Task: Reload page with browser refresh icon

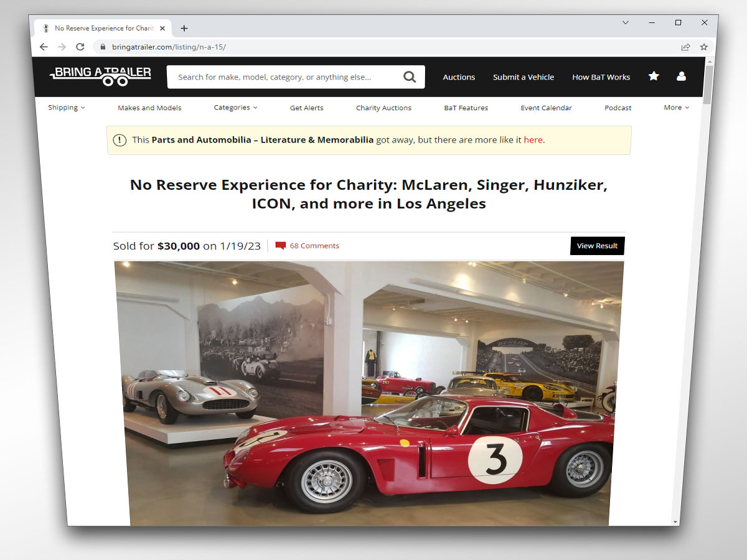Action: pos(80,47)
